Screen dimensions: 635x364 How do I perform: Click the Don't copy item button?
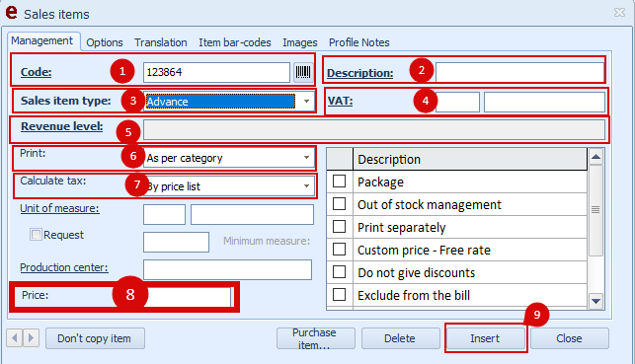click(95, 338)
